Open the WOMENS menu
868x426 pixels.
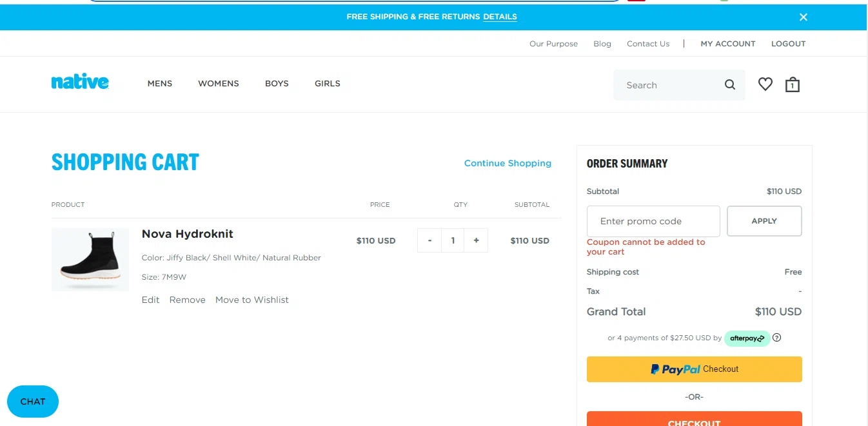pyautogui.click(x=219, y=84)
